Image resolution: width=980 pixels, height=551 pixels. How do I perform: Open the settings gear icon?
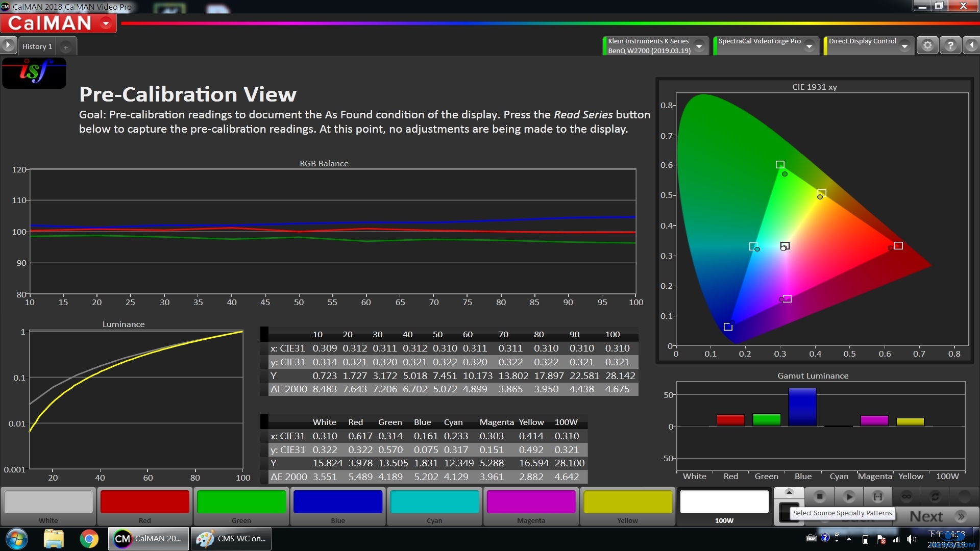pos(927,45)
